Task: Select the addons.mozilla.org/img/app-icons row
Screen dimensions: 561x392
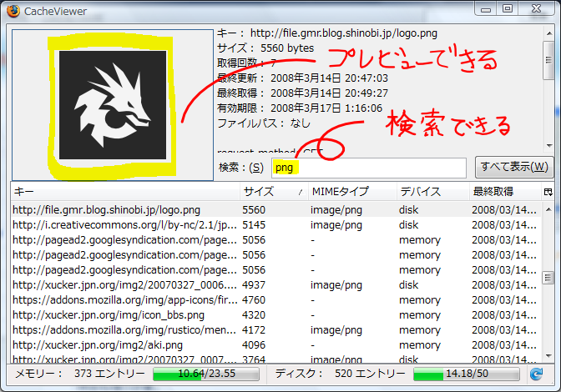Action: [x=275, y=299]
